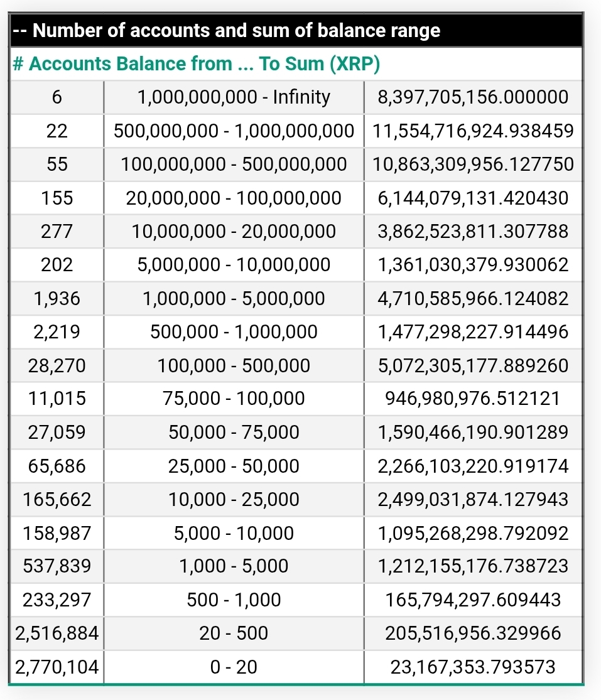Select the sum value 1,477,298,227.914496
This screenshot has height=700, width=601.
click(473, 332)
